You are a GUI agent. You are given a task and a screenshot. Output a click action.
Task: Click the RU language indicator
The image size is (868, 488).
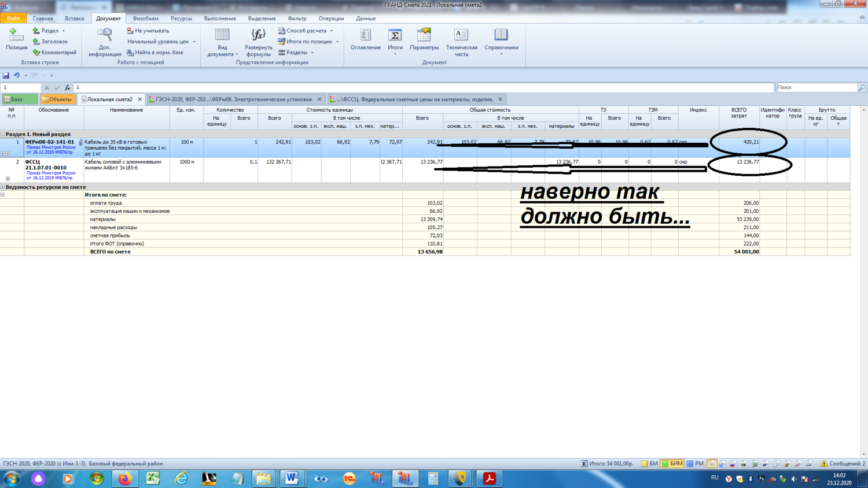click(x=715, y=478)
